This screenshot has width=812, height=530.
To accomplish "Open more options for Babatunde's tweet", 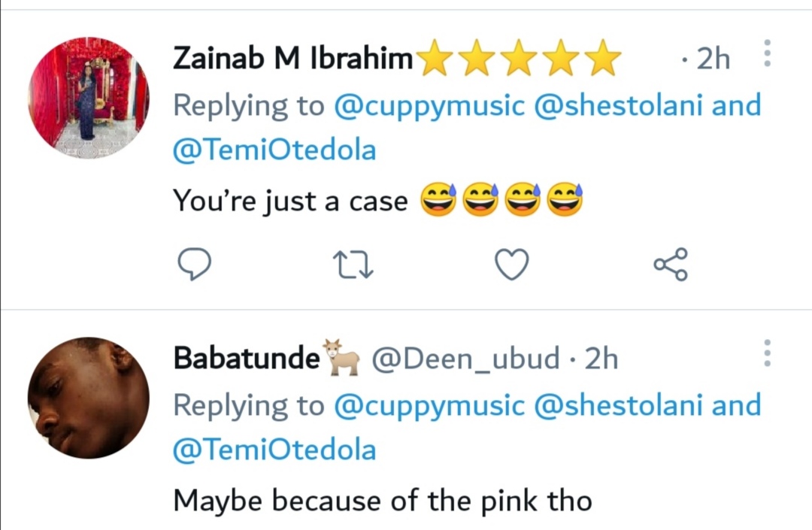I will coord(767,353).
